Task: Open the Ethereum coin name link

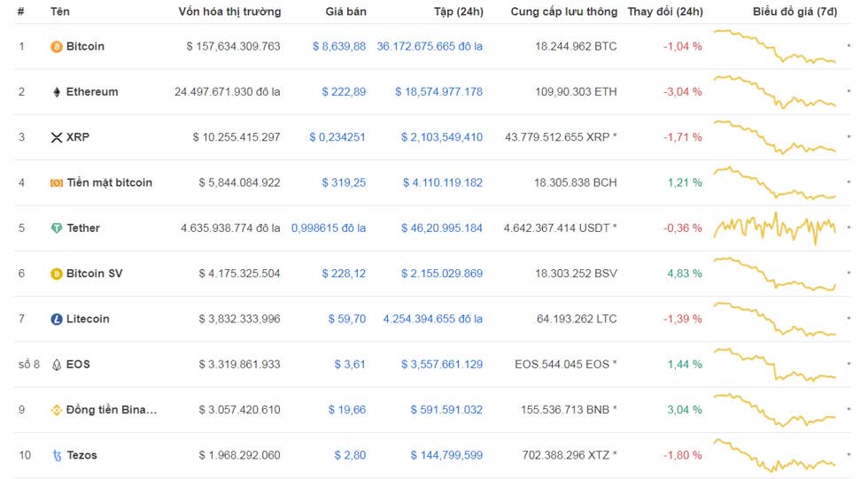Action: (92, 92)
